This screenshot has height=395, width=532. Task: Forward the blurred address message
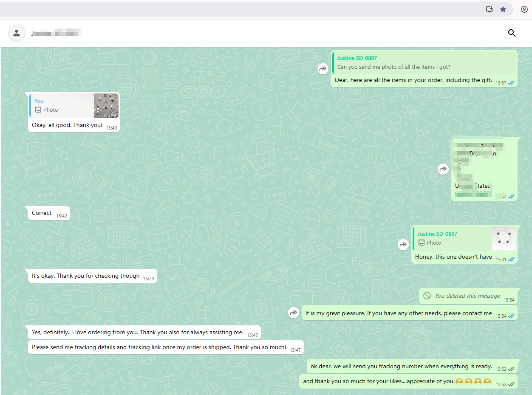(443, 169)
